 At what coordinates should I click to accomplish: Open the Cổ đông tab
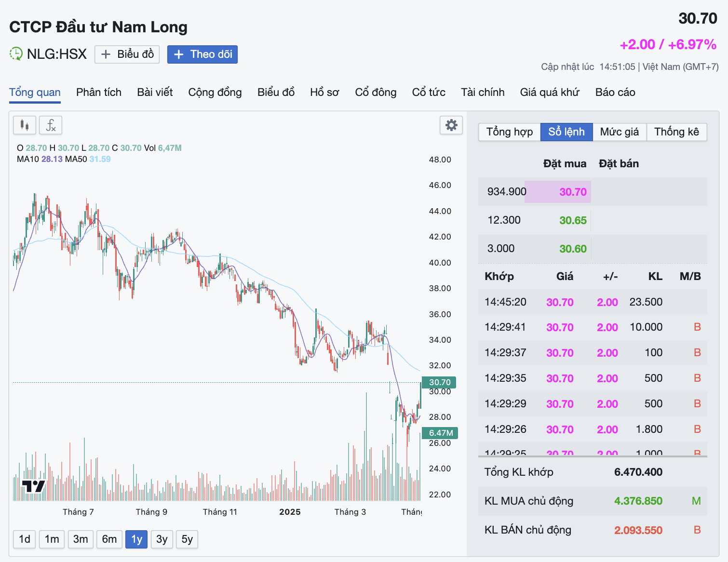point(376,93)
